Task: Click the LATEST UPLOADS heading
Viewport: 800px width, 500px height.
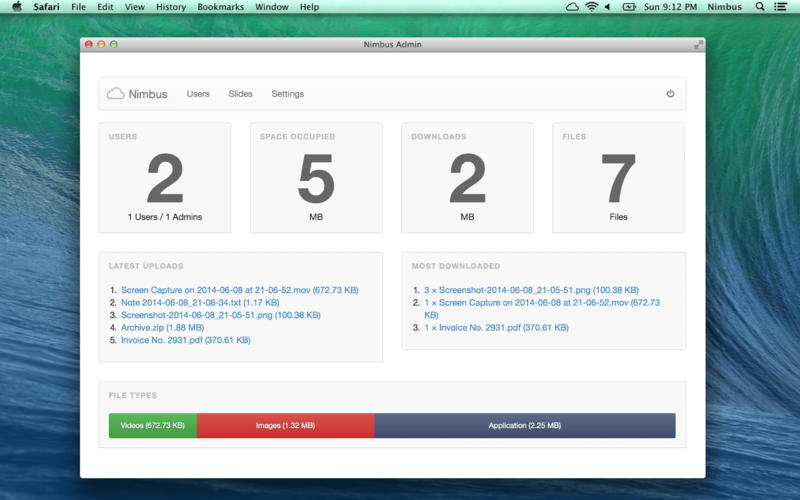Action: (146, 266)
